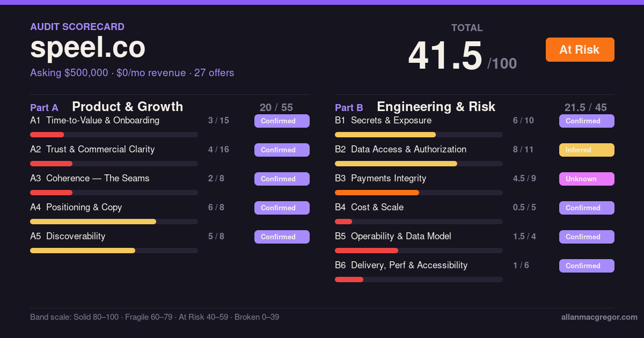Click the A2 Trust & Commercial Clarity progress bar
Image resolution: width=644 pixels, height=338 pixels.
pos(114,164)
